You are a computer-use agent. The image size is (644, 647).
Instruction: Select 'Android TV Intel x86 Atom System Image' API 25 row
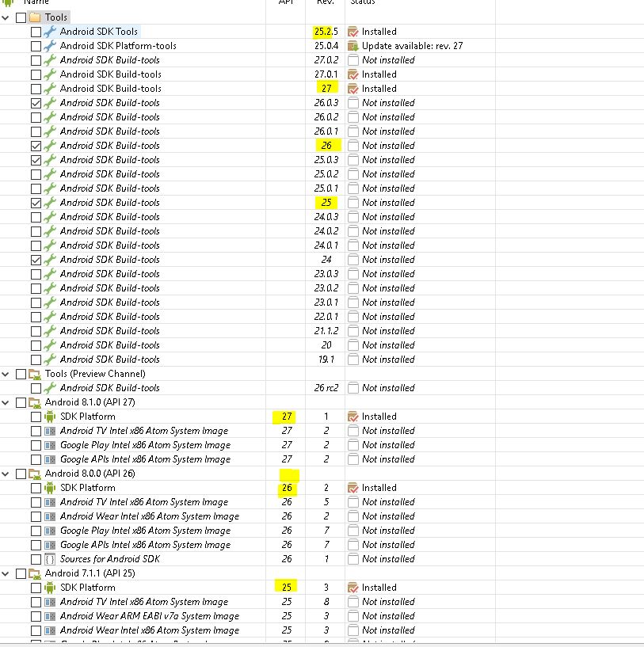pos(144,602)
